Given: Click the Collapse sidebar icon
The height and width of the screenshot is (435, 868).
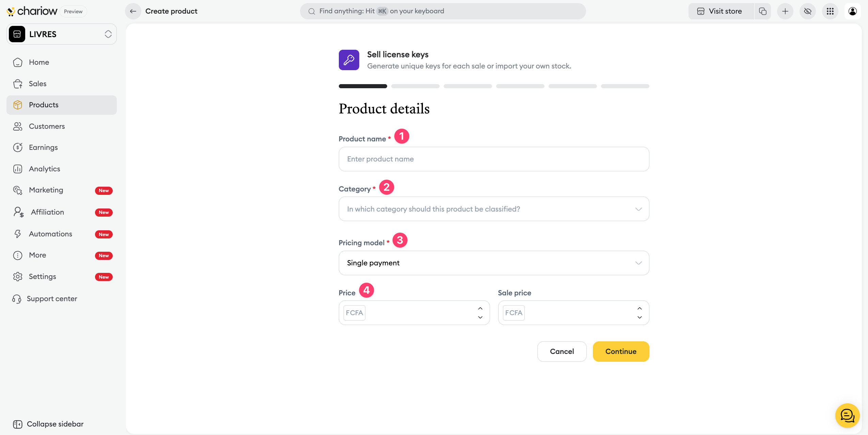Looking at the screenshot, I should [18, 424].
